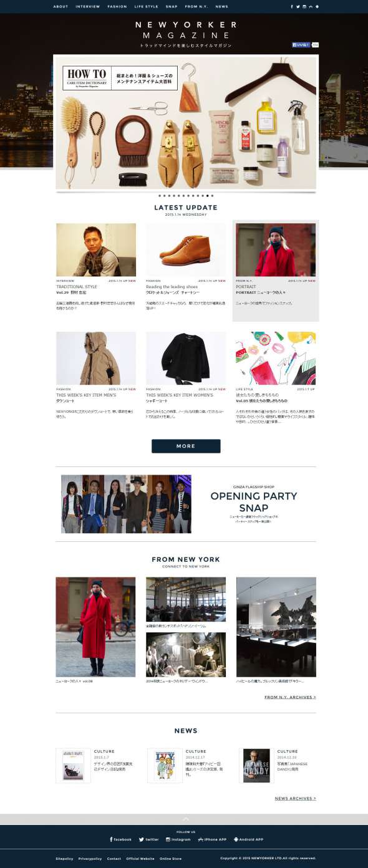Open the iPhone app icon in top bar
The height and width of the screenshot is (868, 368).
pos(311,6)
